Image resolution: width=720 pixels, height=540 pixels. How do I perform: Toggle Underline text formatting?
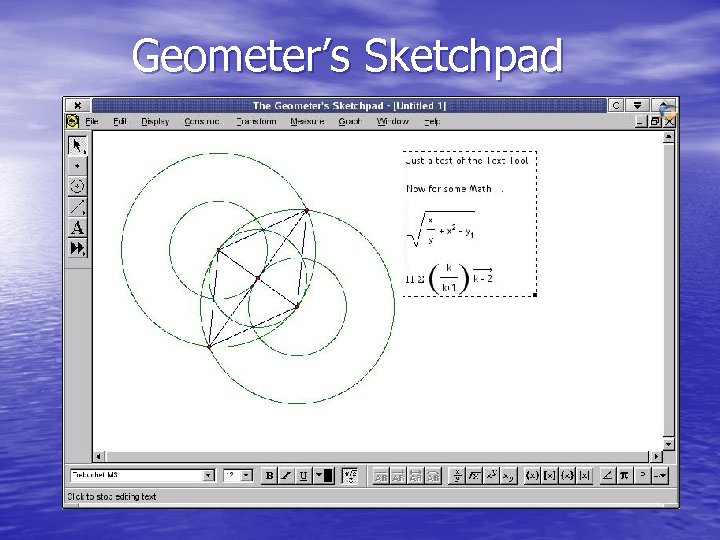coord(303,476)
